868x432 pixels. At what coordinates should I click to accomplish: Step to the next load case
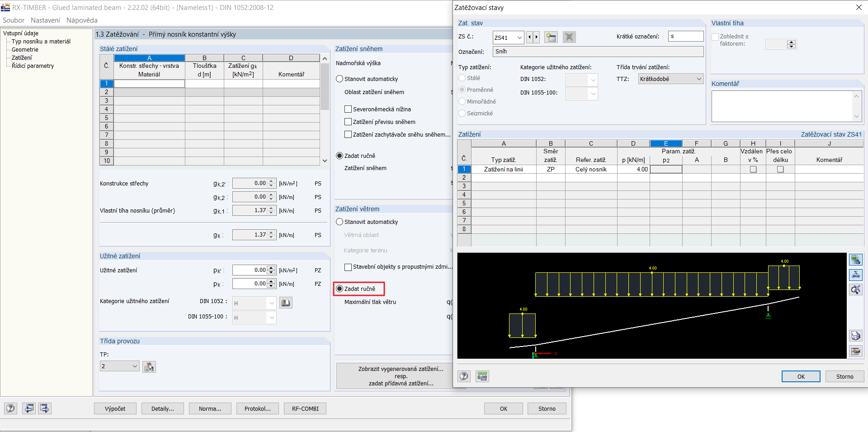tap(537, 37)
